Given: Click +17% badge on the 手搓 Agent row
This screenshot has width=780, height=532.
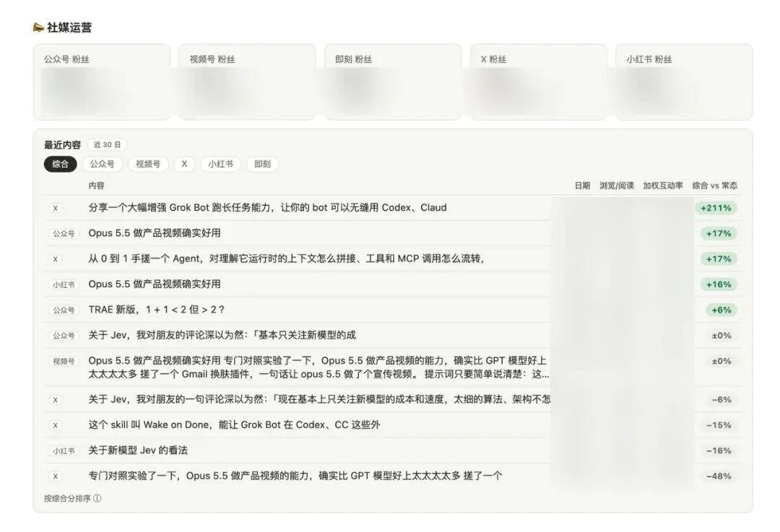Looking at the screenshot, I should point(719,259).
